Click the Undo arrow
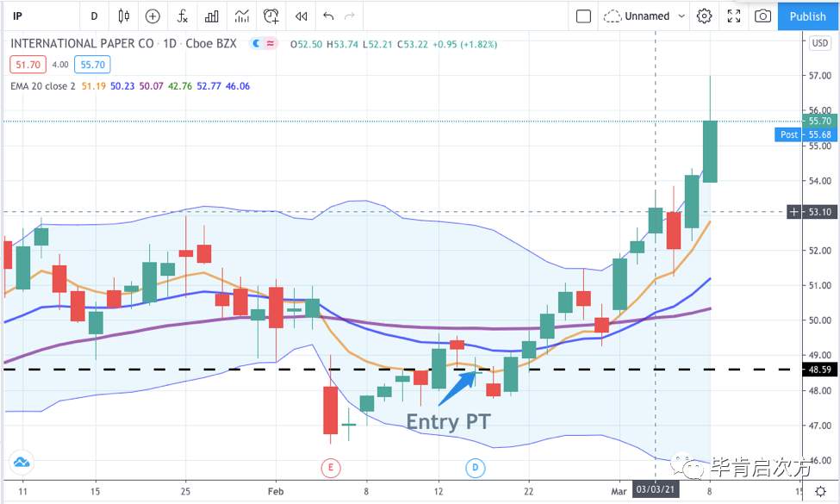 pyautogui.click(x=328, y=16)
